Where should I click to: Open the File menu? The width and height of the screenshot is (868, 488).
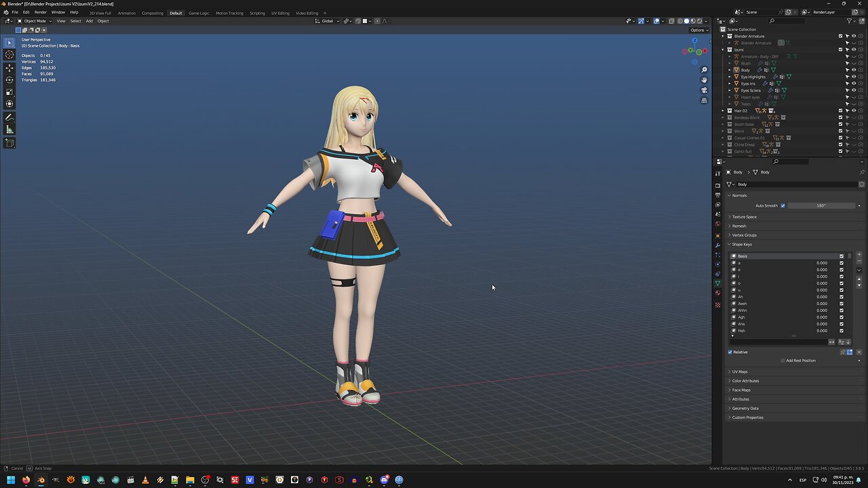click(15, 12)
